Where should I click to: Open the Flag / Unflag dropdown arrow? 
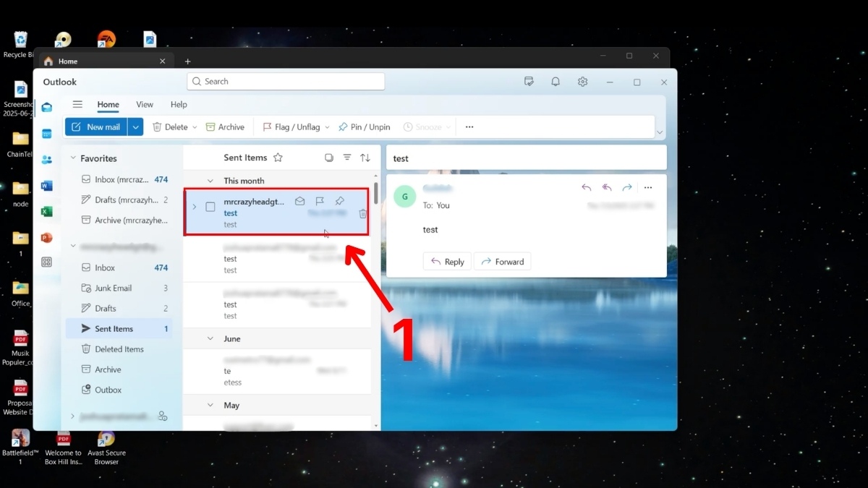pos(327,127)
